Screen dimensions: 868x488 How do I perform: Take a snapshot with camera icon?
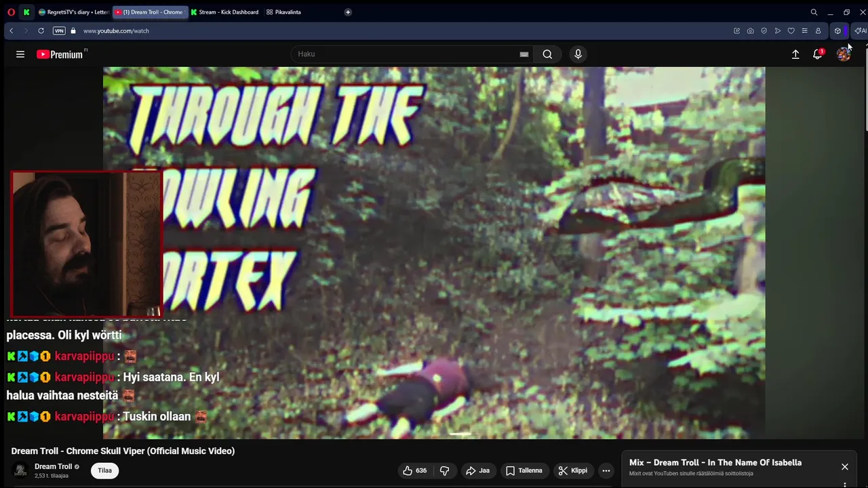pos(750,30)
